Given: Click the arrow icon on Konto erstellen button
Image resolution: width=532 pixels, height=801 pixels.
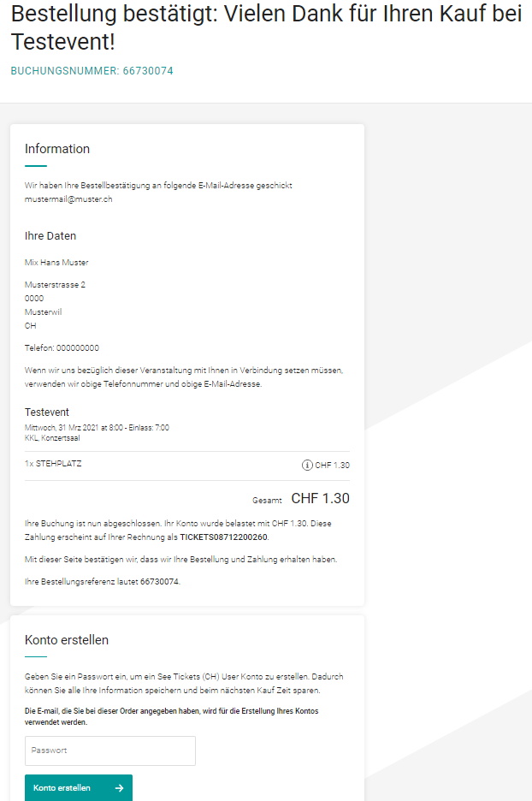Looking at the screenshot, I should [119, 788].
